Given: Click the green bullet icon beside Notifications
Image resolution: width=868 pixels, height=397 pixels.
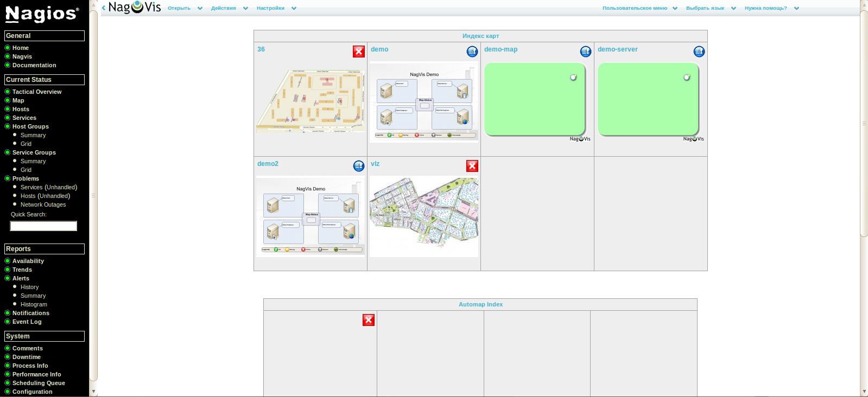Looking at the screenshot, I should 8,313.
